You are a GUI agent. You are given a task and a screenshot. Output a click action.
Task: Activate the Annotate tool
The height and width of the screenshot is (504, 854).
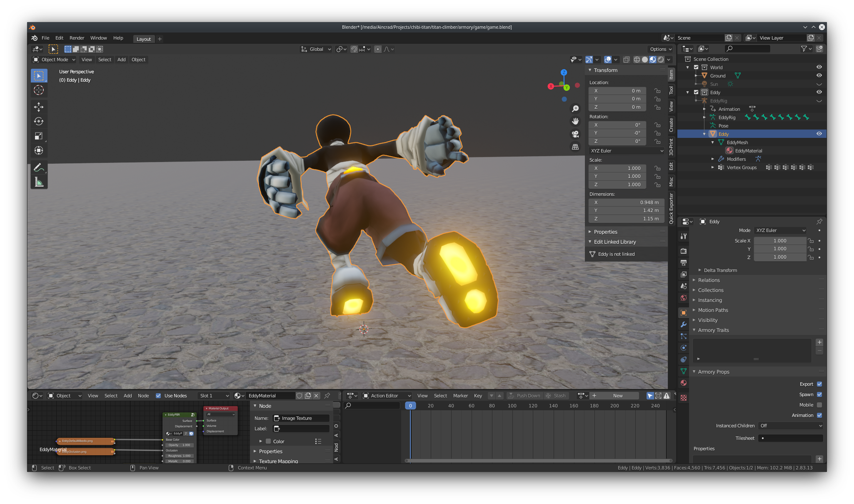[x=39, y=167]
